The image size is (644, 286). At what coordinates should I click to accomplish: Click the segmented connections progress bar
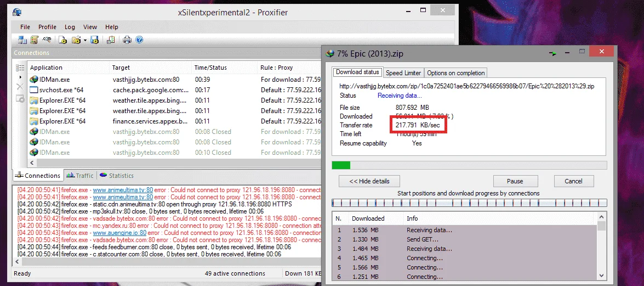pos(469,203)
